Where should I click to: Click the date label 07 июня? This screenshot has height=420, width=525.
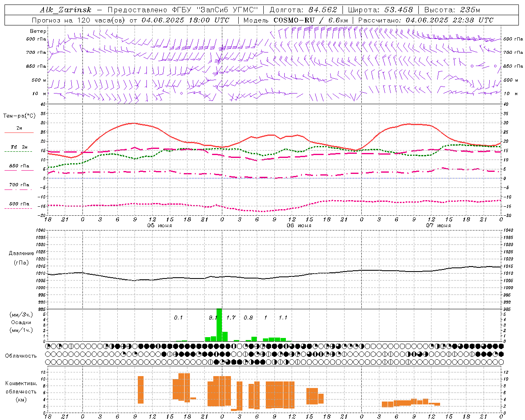(438, 226)
